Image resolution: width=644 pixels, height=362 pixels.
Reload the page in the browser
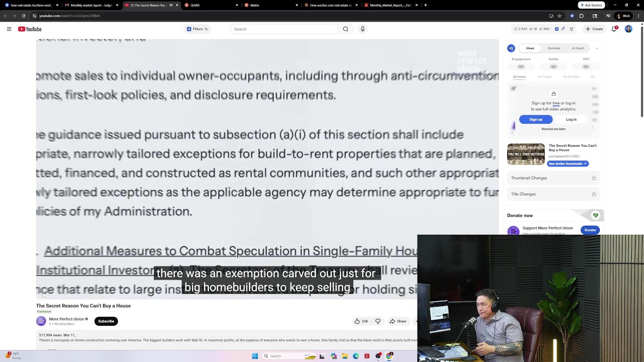pos(23,16)
